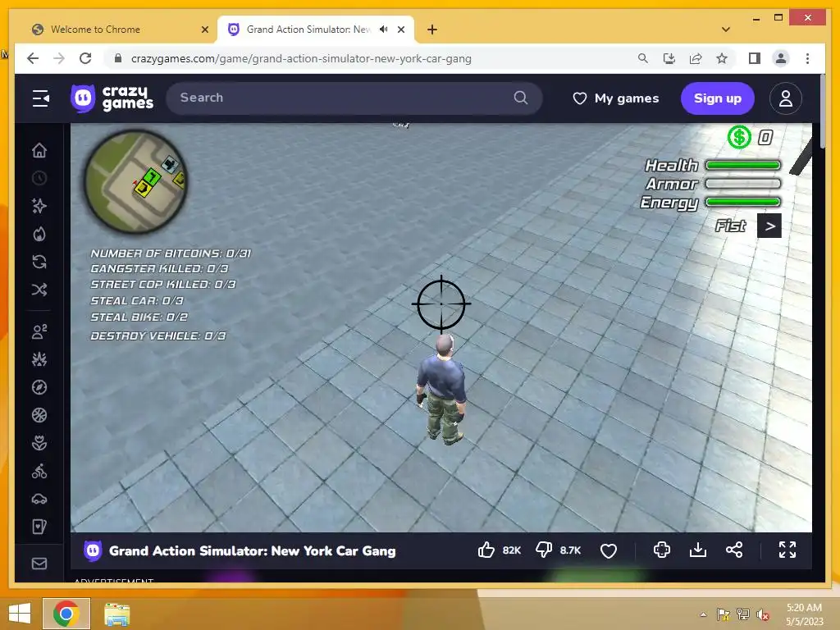Collapse the sidebar menu with hamburger icon
Screen dimensions: 840x630
pyautogui.click(x=41, y=98)
